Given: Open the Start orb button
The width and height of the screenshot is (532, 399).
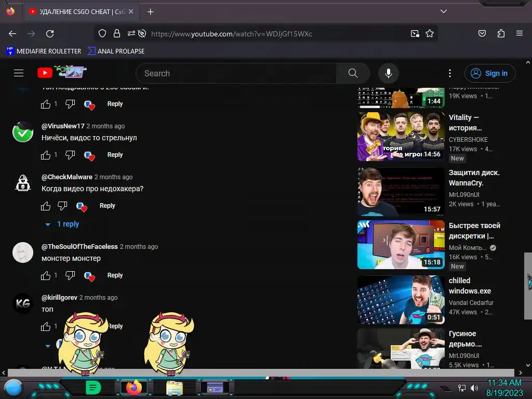Looking at the screenshot, I should (x=13, y=388).
